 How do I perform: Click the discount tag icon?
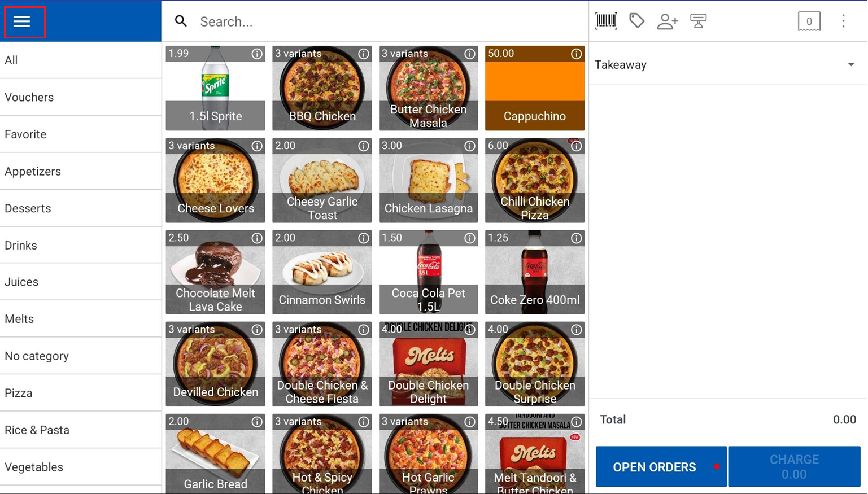click(x=636, y=21)
